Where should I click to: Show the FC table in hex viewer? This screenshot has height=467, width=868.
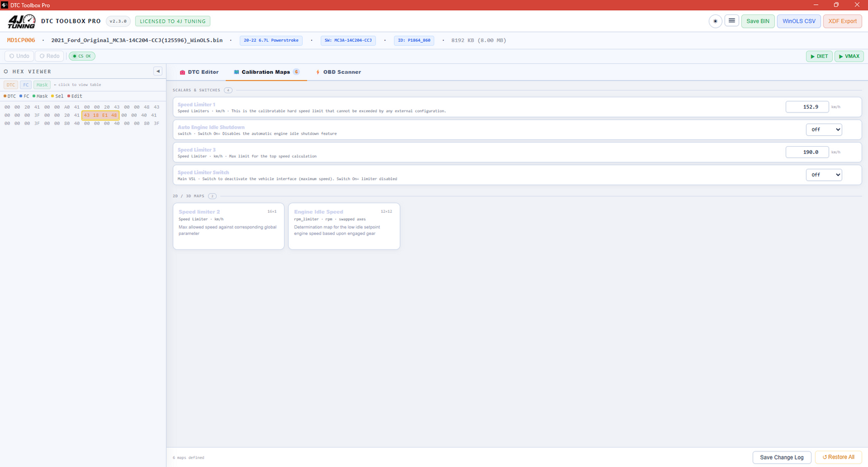(25, 85)
